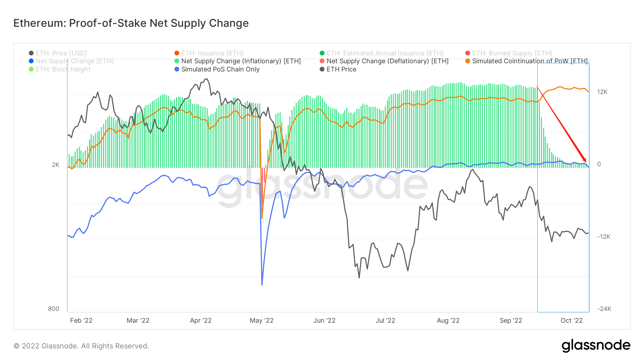The height and width of the screenshot is (362, 644).
Task: Click the dark dot beside ETH Price legend
Action: [x=322, y=69]
